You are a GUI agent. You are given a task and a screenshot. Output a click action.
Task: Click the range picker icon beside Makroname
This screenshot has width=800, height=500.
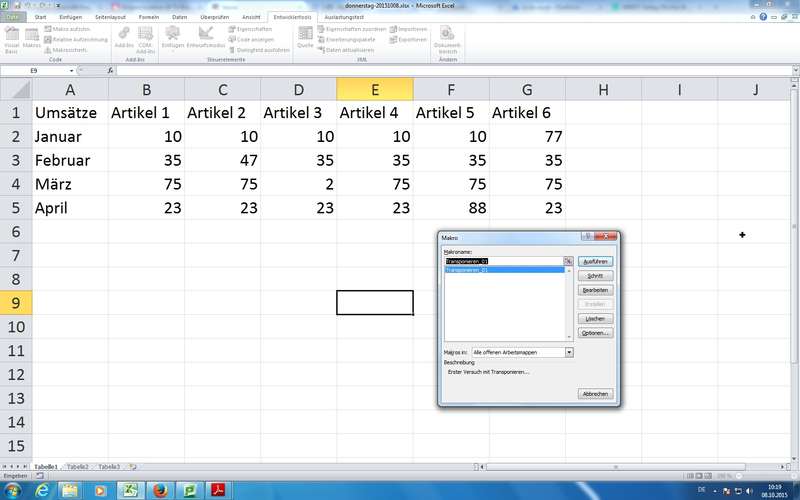[x=567, y=260]
